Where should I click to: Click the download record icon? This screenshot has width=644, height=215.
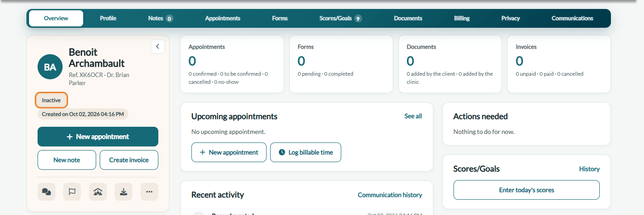(123, 192)
